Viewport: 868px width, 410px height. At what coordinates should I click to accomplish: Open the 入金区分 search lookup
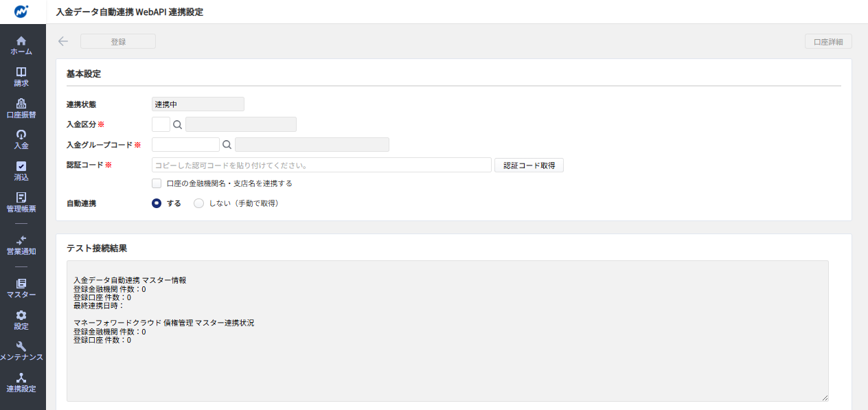click(177, 124)
